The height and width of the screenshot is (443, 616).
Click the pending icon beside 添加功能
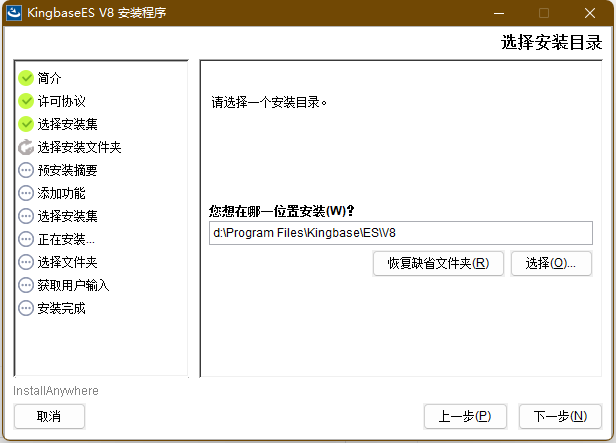[x=26, y=193]
